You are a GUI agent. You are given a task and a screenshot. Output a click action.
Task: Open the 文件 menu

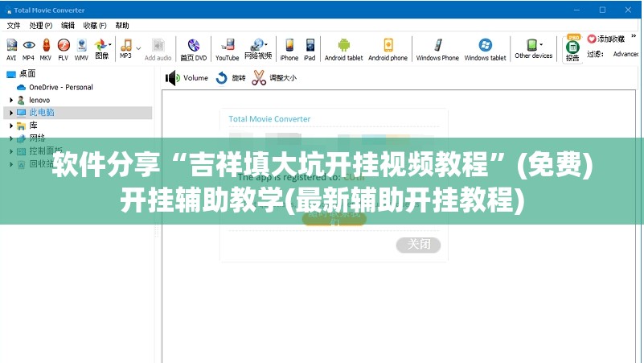coord(14,26)
